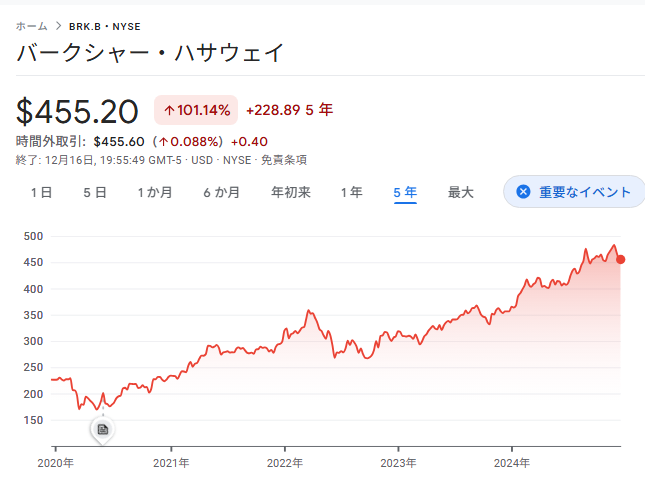Show the 最大 chart range
Image resolution: width=645 pixels, height=477 pixels.
[460, 192]
